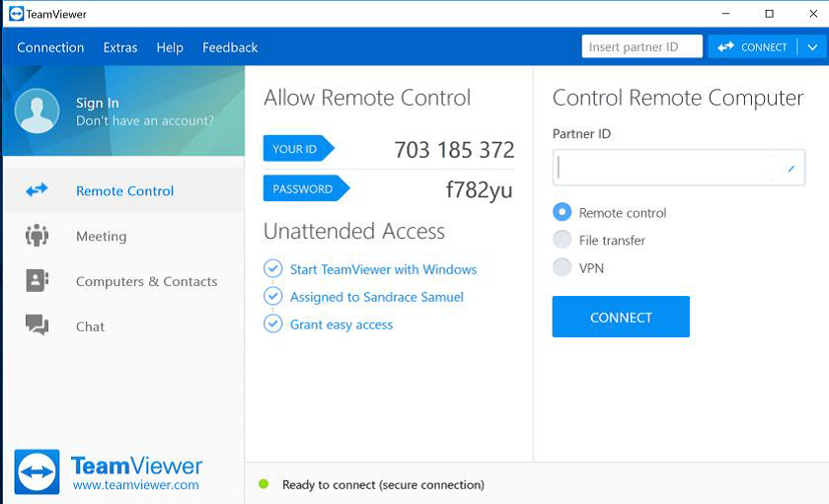Click the Computers & Contacts address book icon

[x=38, y=280]
